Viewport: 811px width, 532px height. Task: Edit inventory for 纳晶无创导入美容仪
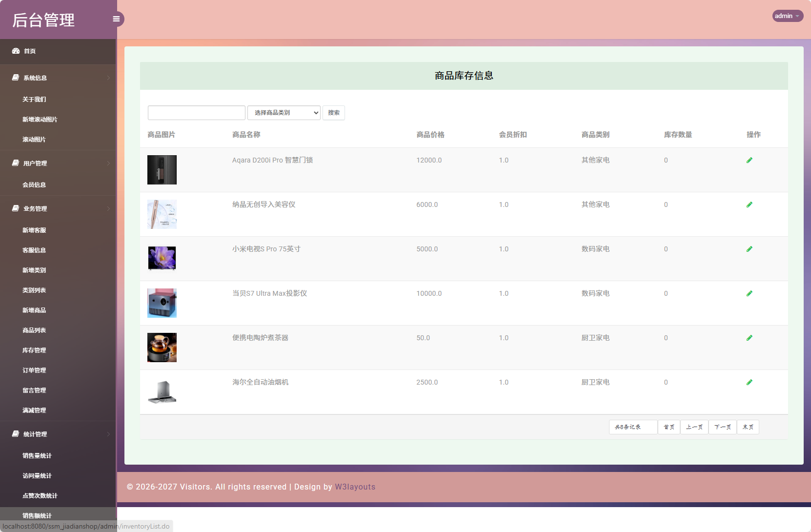point(750,205)
